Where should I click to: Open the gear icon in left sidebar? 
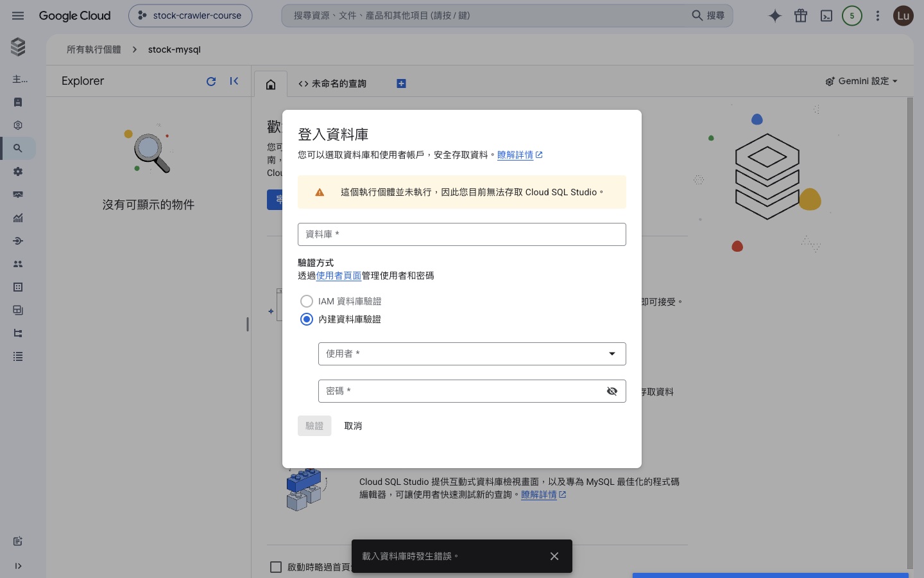pos(18,171)
